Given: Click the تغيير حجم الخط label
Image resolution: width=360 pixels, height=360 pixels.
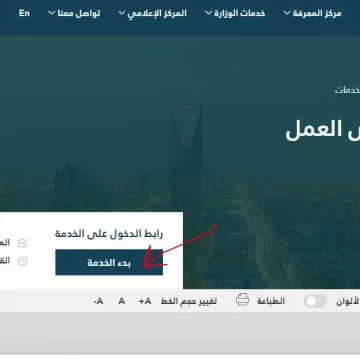Looking at the screenshot, I should coord(189,301).
